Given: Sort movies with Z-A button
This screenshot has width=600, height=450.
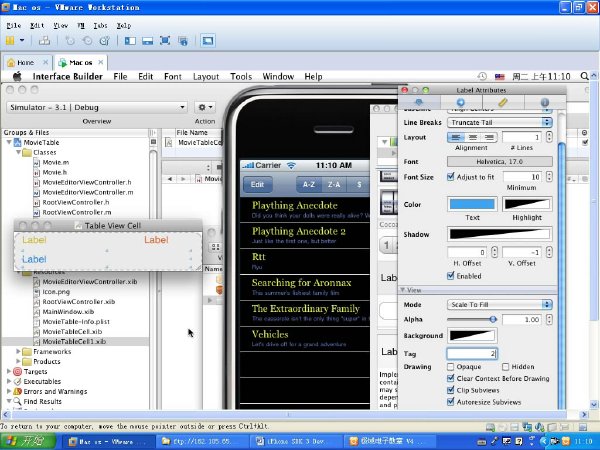Looking at the screenshot, I should 334,184.
